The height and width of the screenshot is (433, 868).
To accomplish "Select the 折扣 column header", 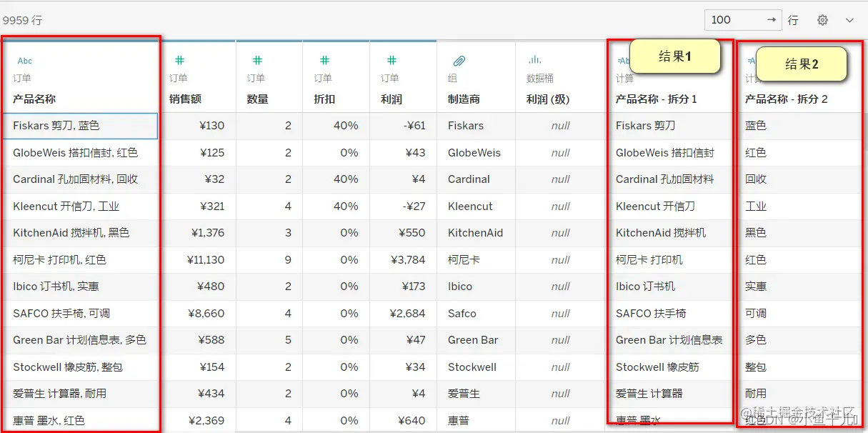I will [x=325, y=99].
